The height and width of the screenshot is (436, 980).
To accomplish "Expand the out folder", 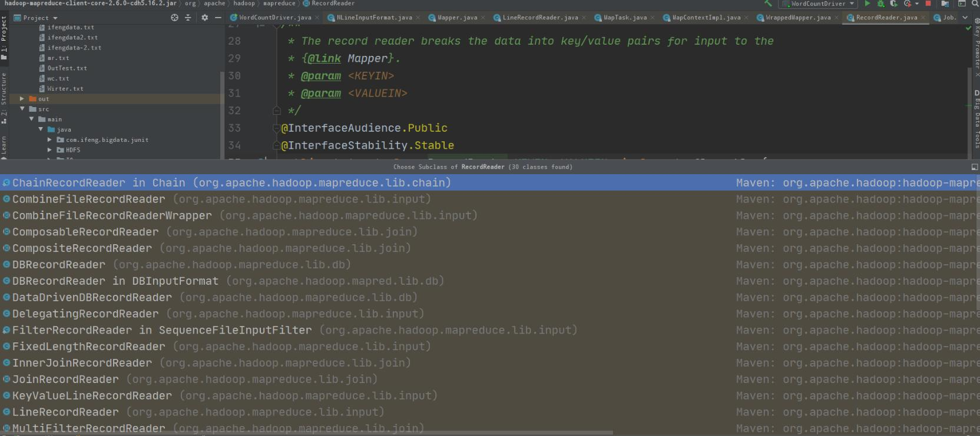I will pyautogui.click(x=22, y=99).
